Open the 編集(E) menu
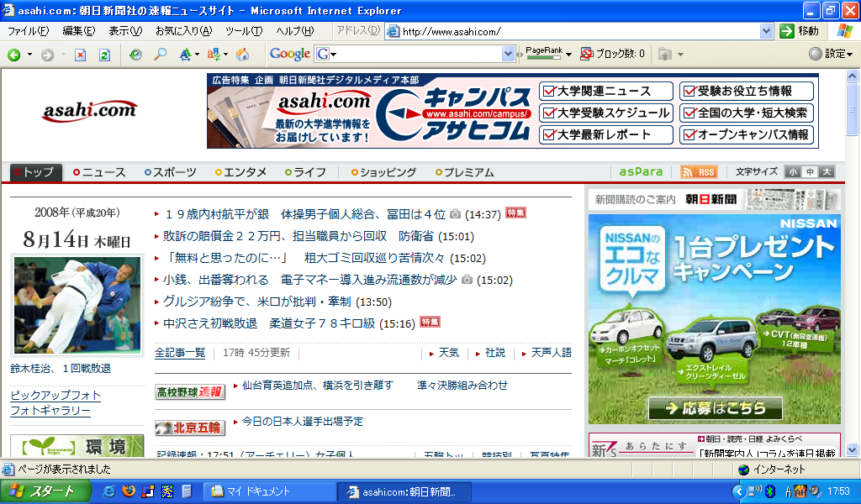861x504 pixels. (x=78, y=31)
